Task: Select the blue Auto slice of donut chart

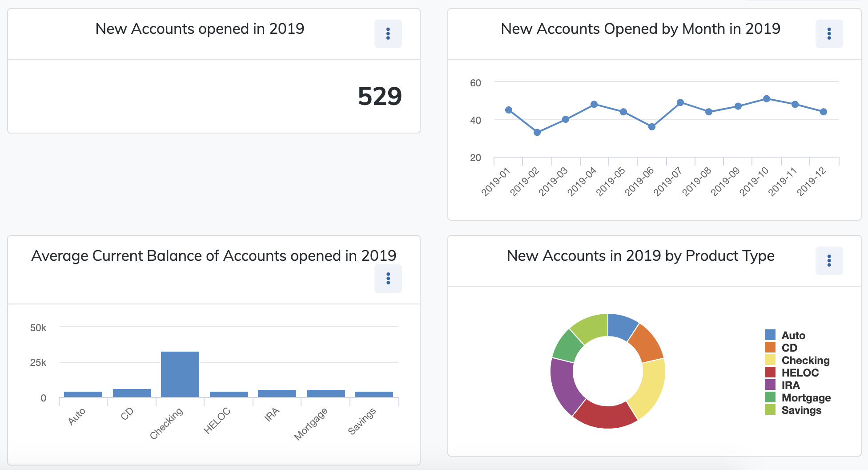Action: [x=622, y=327]
